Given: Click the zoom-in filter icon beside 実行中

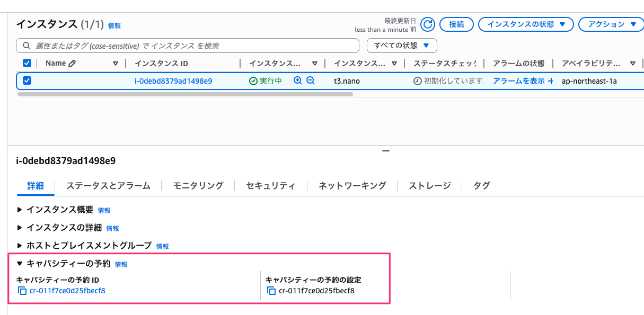Looking at the screenshot, I should (x=297, y=81).
